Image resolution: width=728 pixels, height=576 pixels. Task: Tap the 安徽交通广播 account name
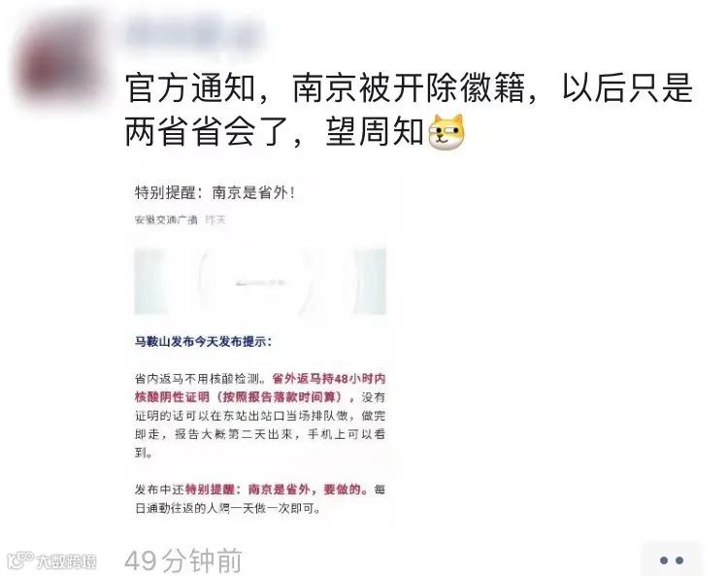click(x=166, y=220)
